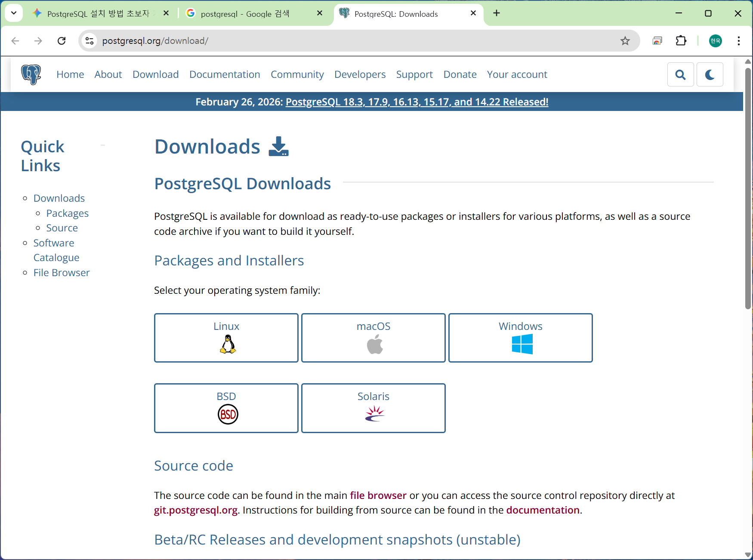This screenshot has height=560, width=753.
Task: Click the PostgreSQL elephant logo
Action: pyautogui.click(x=31, y=74)
